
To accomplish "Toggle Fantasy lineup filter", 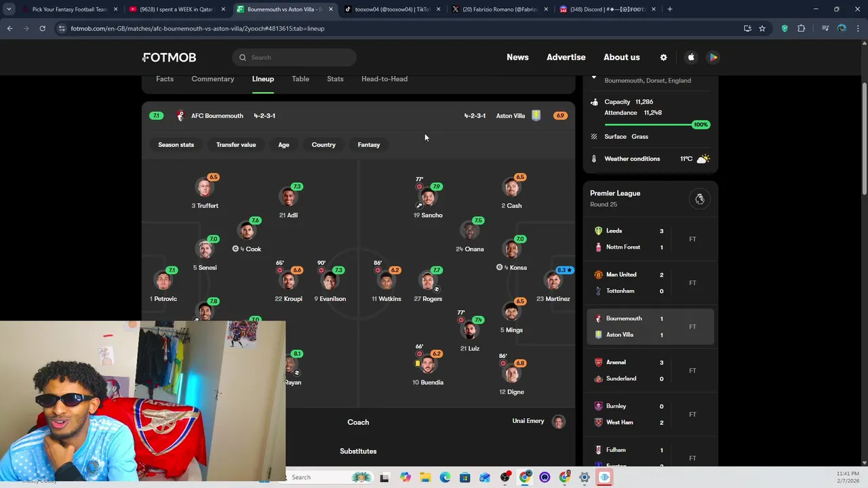I will [369, 144].
